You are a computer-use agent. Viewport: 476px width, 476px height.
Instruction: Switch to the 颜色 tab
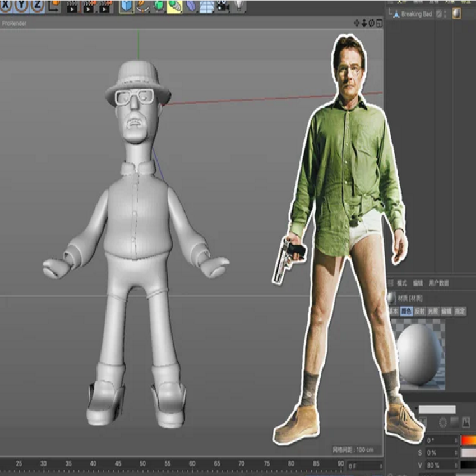click(406, 311)
